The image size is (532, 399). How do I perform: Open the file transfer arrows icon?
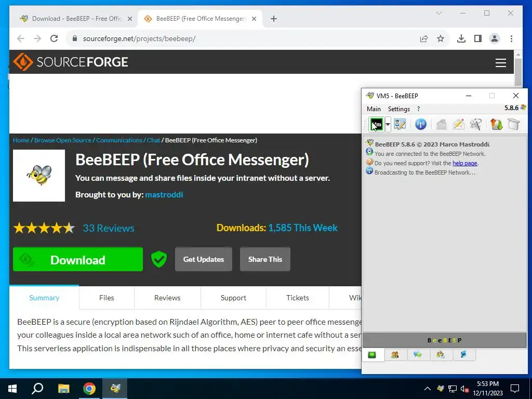pos(496,124)
